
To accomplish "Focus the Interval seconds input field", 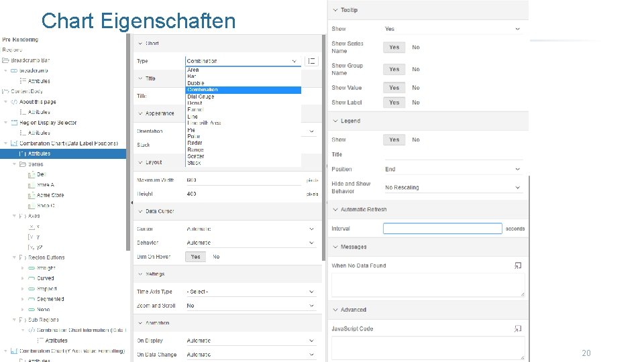I will point(442,229).
